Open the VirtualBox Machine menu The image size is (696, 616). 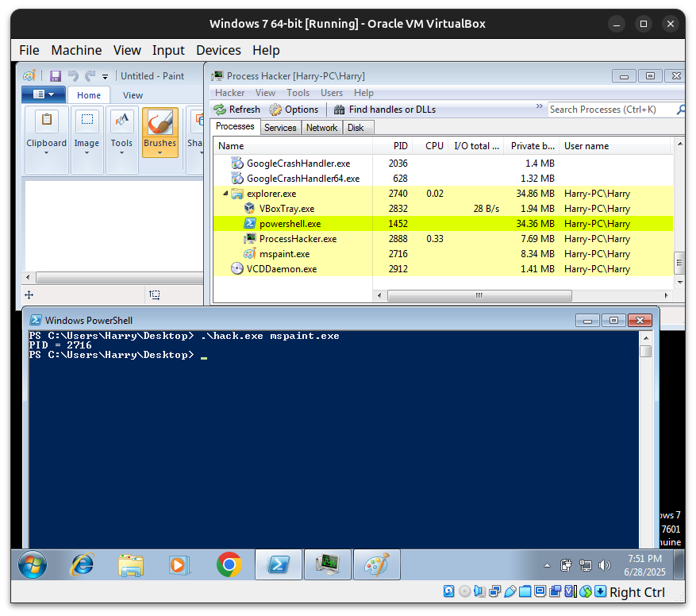pos(76,50)
